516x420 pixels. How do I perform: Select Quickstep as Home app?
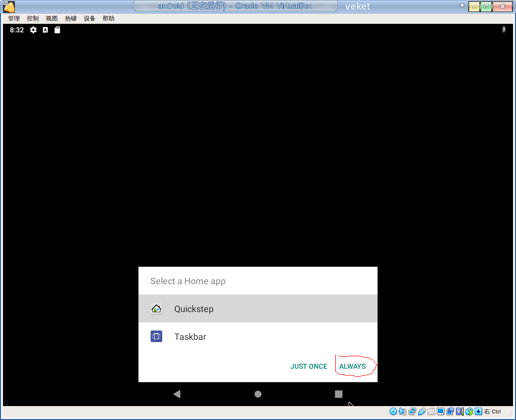pyautogui.click(x=258, y=309)
